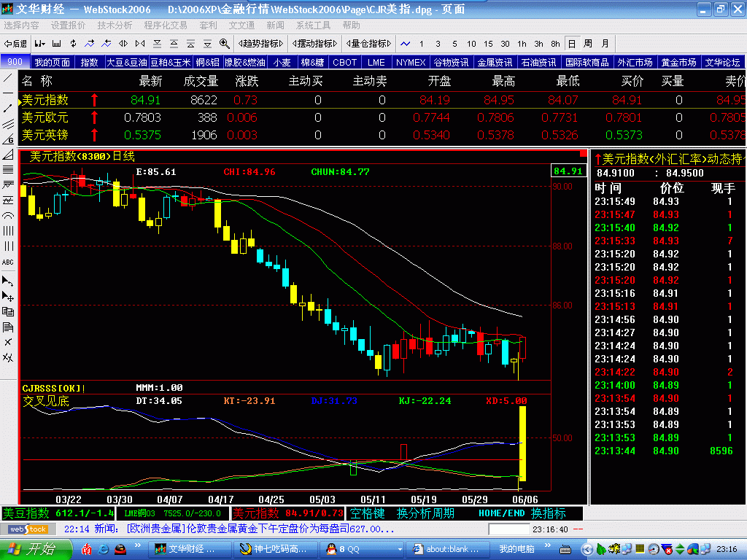Open the 系统工具 menu
Viewport: 747px width, 560px height.
pos(313,26)
